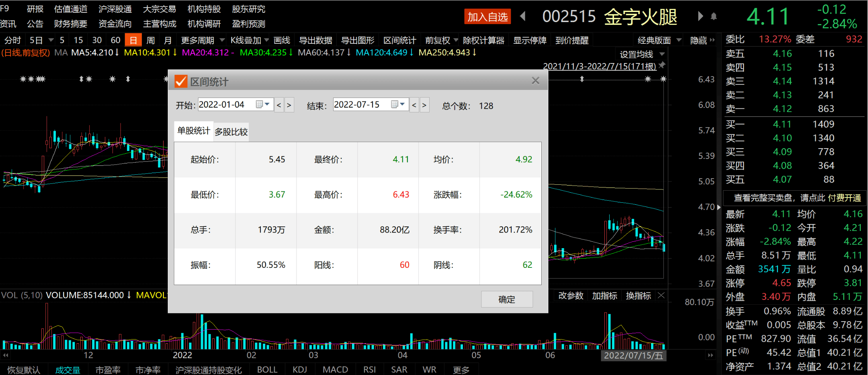Click the 加入自选 button
Image resolution: width=868 pixels, height=375 pixels.
[x=487, y=17]
